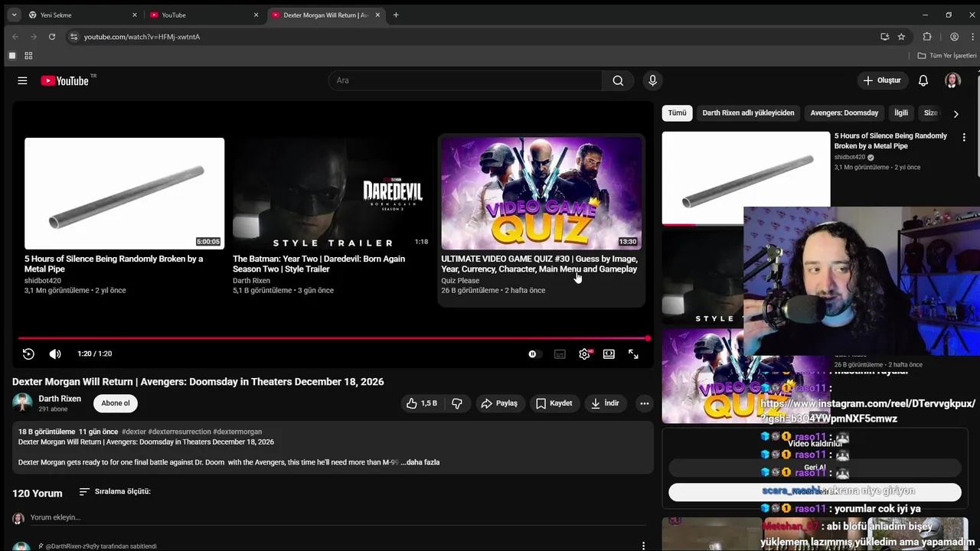Click the video title Dexter Morgan Will Return
This screenshot has width=980, height=551.
[198, 382]
